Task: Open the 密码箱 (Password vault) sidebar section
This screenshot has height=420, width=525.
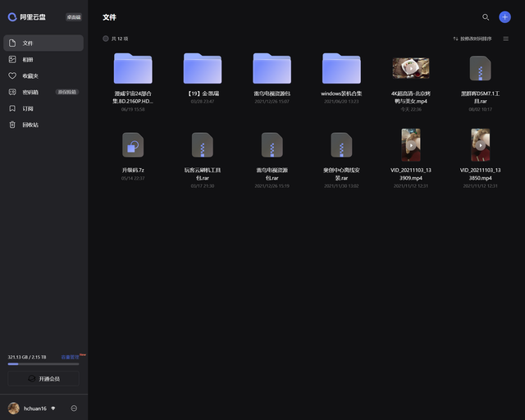Action: (43, 92)
